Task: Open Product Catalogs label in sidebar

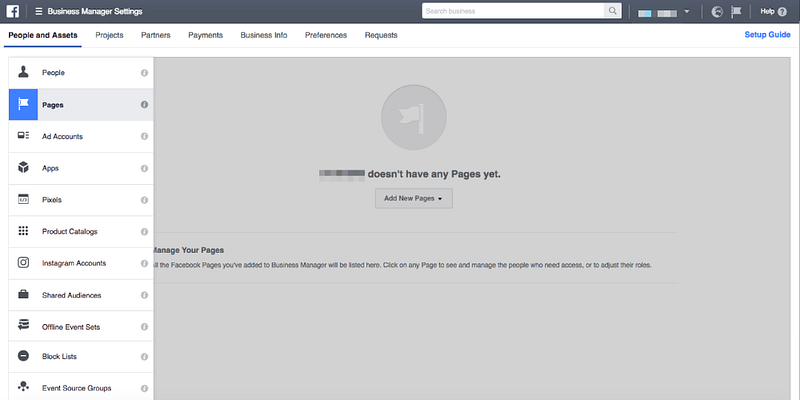Action: click(69, 232)
